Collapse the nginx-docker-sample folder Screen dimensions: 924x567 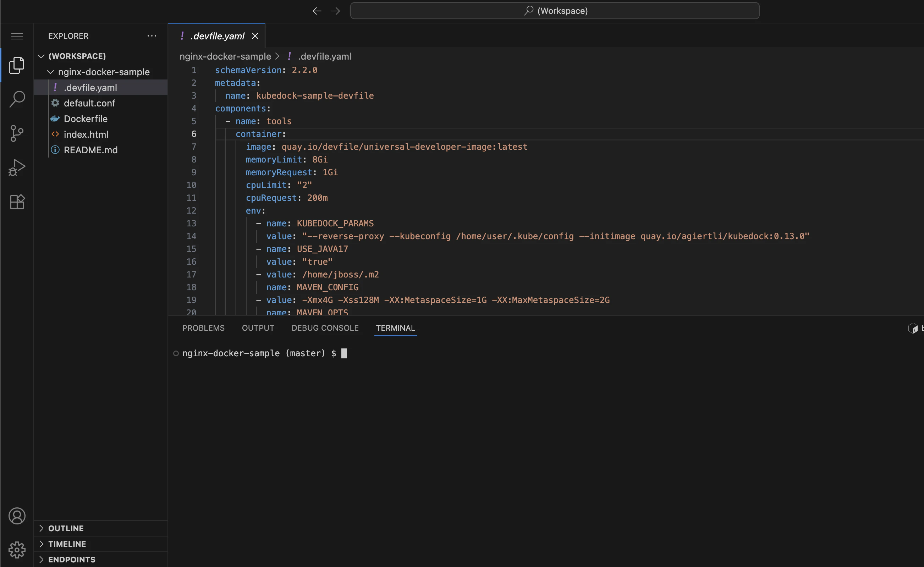[x=50, y=72]
